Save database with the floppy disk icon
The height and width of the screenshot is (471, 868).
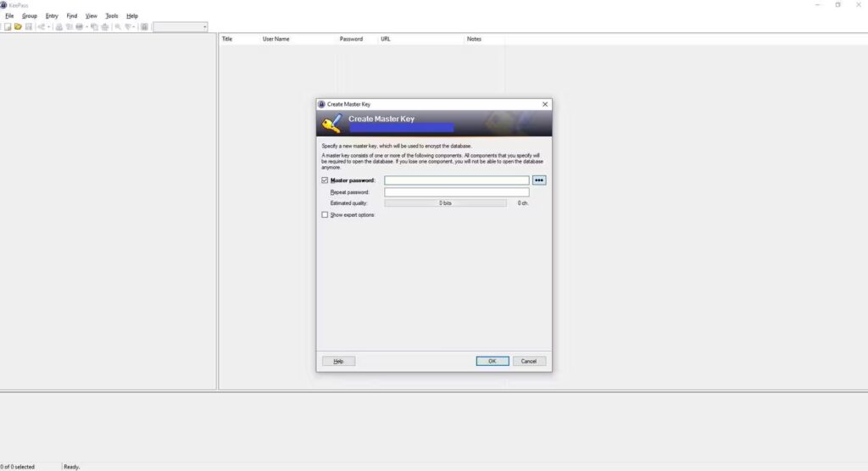[29, 26]
